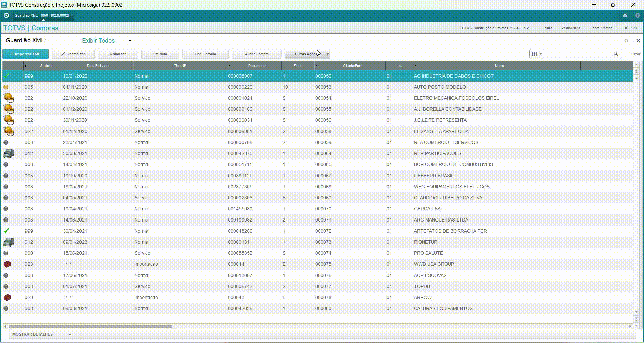Click the horizontal scrollbar right arrow

[x=630, y=326]
